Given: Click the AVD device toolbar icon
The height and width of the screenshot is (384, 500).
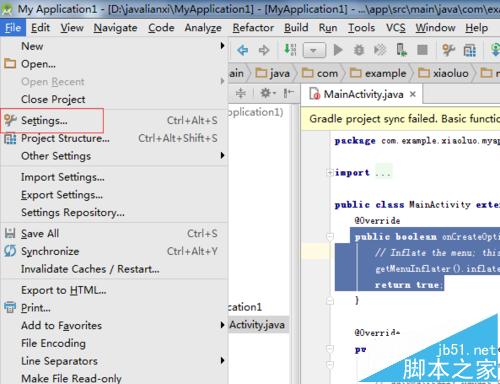Looking at the screenshot, I should pyautogui.click(x=401, y=50).
